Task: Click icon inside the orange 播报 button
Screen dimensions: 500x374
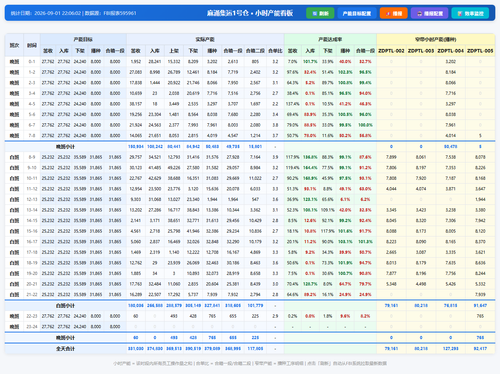Action: 388,14
